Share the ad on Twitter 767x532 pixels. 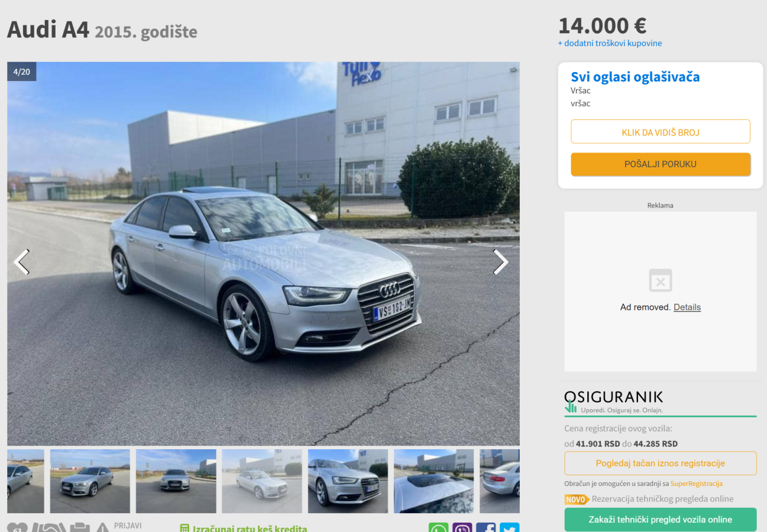click(x=509, y=528)
